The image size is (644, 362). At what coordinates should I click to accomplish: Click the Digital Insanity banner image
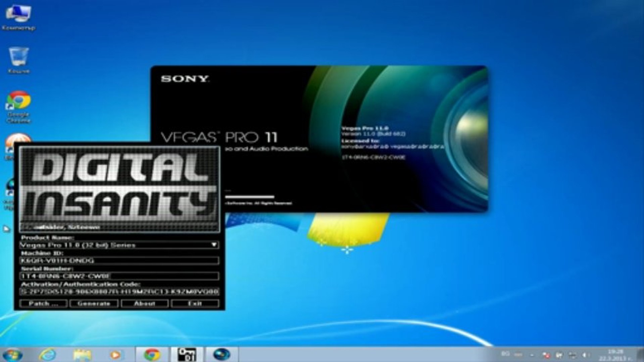pos(119,189)
